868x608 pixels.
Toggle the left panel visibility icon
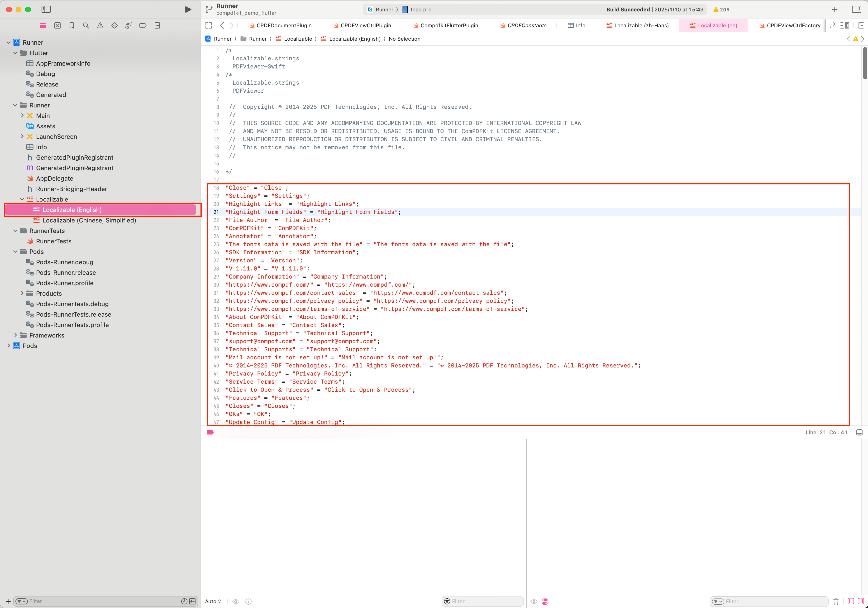46,9
